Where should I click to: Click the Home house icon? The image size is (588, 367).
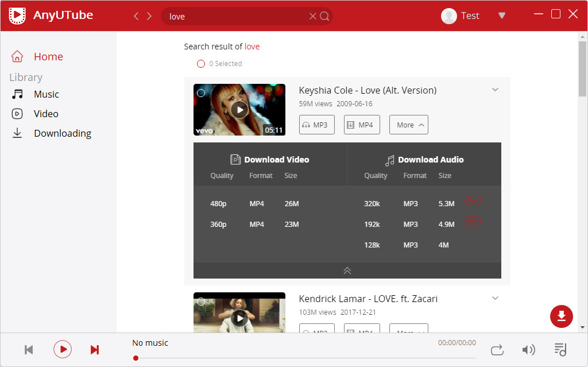[17, 56]
